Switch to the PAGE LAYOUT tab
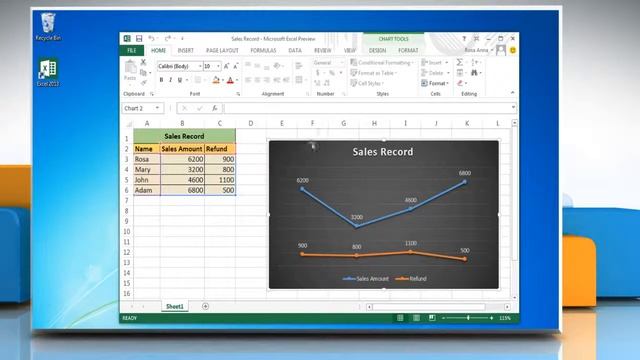Viewport: 640px width, 360px height. click(222, 50)
